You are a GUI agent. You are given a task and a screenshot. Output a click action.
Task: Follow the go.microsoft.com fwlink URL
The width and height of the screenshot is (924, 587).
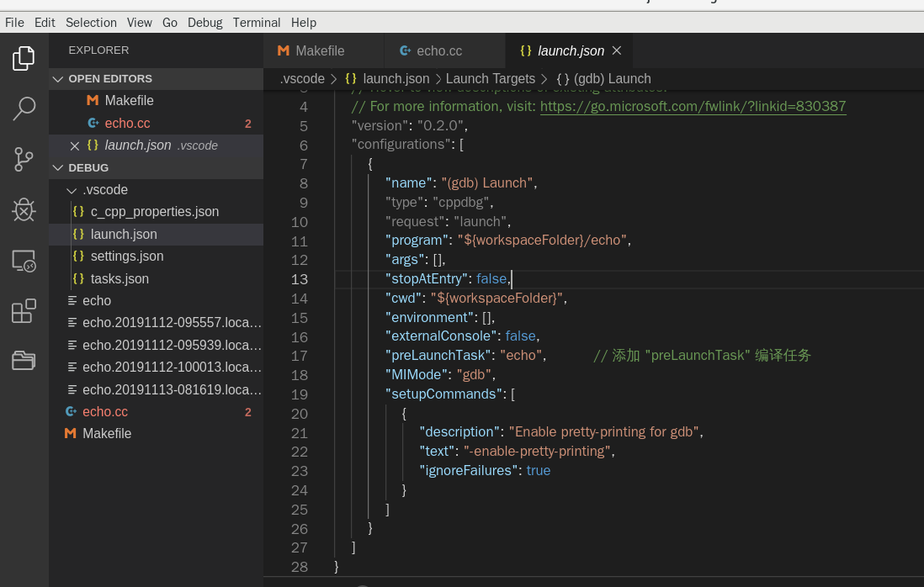pos(693,106)
